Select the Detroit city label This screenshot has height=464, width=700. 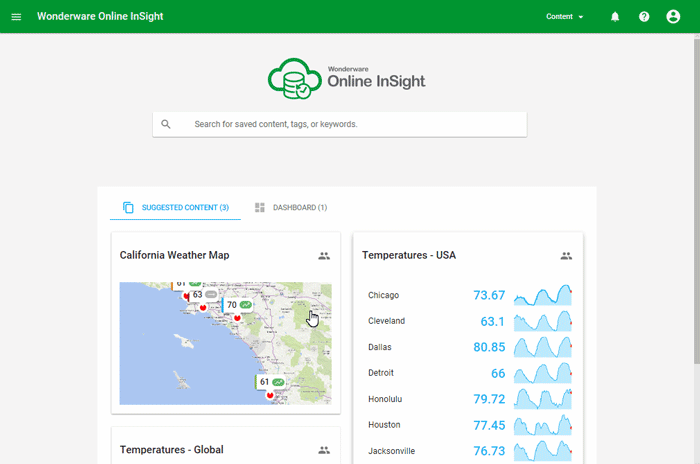381,373
